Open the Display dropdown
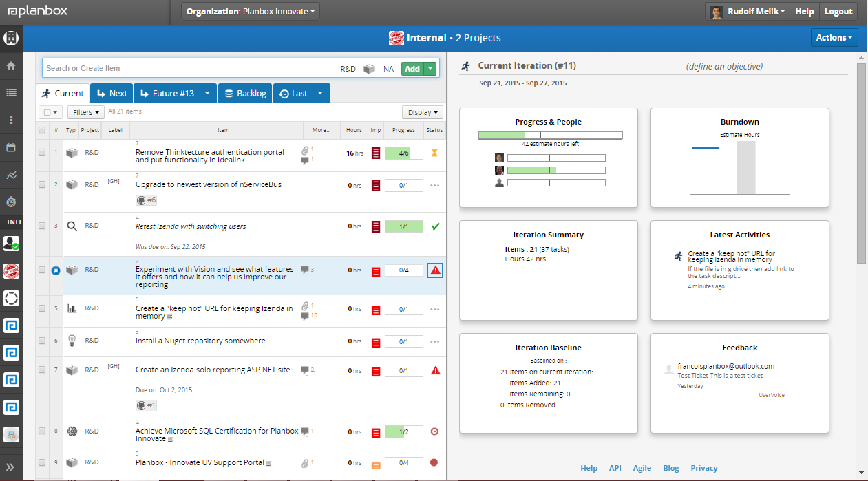868x481 pixels. [423, 112]
